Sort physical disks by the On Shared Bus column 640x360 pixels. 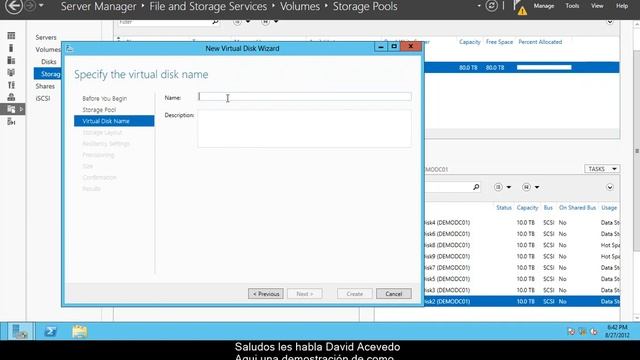click(x=577, y=208)
